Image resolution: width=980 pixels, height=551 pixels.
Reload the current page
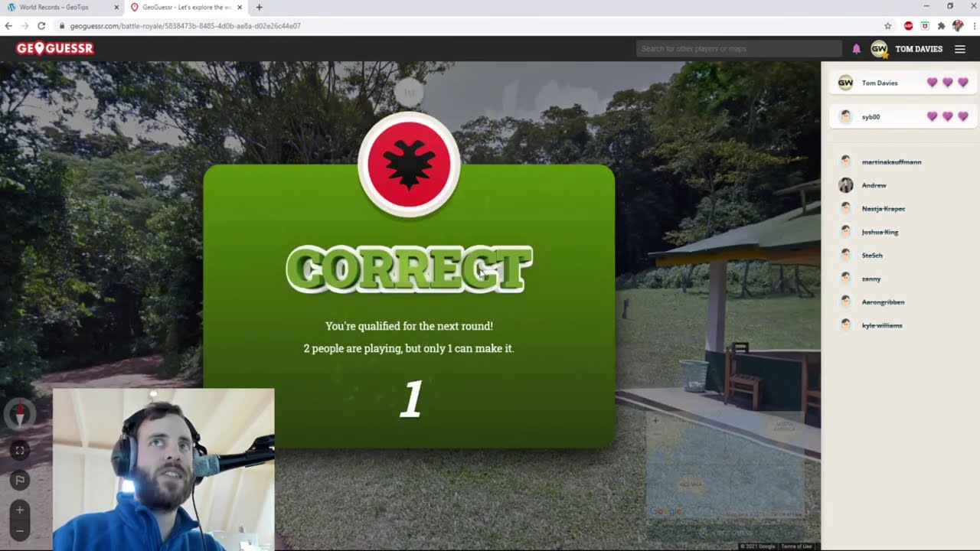click(41, 25)
